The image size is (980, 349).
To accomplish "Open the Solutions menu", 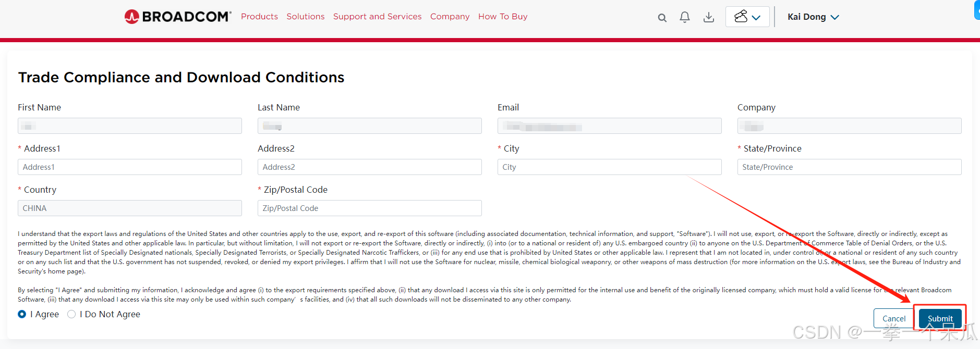I will point(306,17).
